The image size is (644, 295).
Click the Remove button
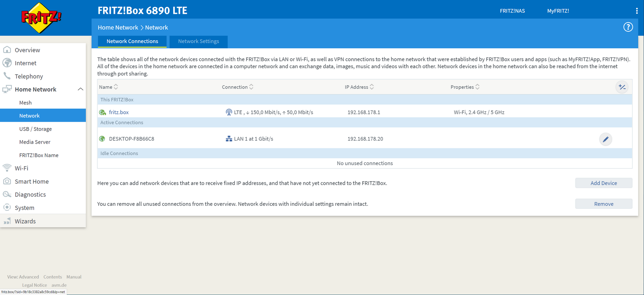[604, 204]
